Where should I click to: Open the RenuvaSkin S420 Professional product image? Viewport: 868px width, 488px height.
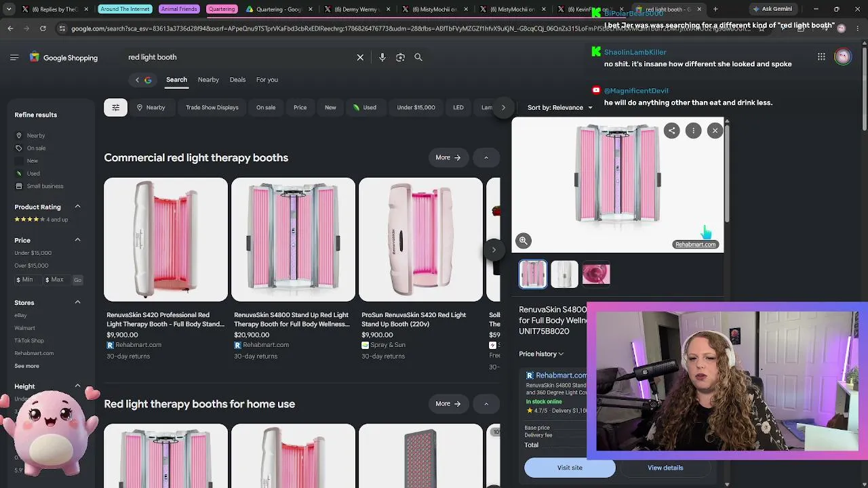(x=165, y=239)
